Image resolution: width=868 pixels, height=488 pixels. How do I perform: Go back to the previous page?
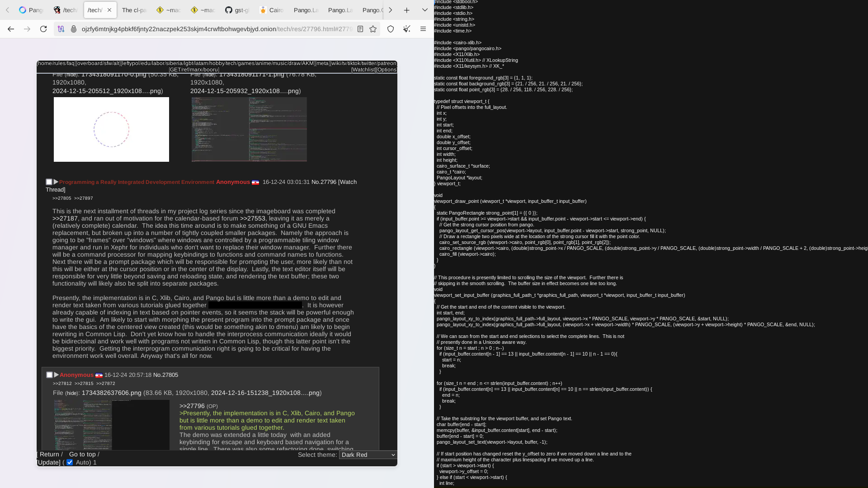[11, 29]
